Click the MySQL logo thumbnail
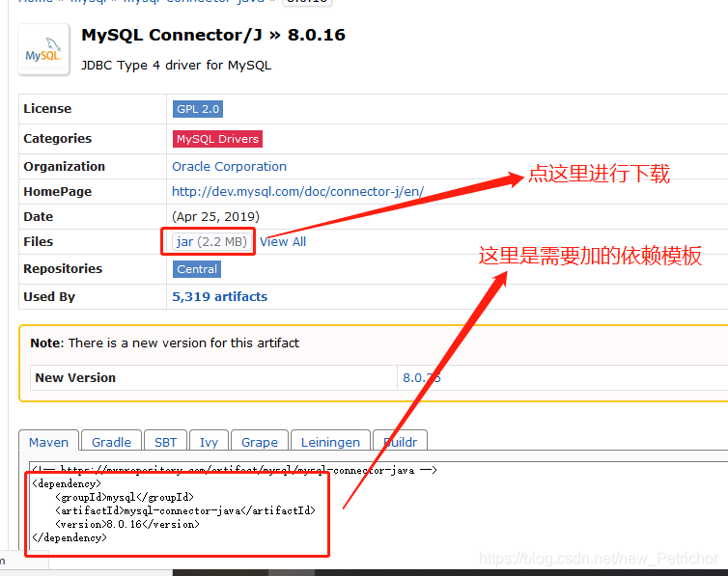728x576 pixels. 43,49
